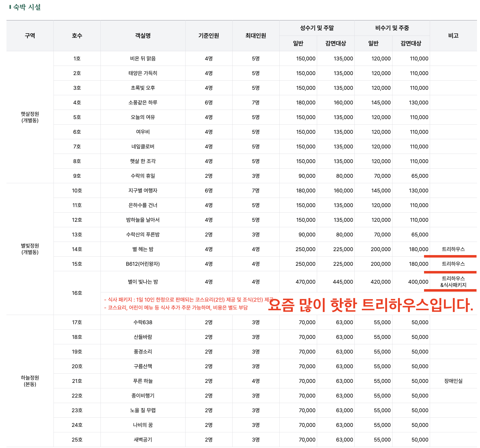Click the 트리하우스&식사패키지 remark cell
This screenshot has height=448, width=480.
tap(453, 282)
